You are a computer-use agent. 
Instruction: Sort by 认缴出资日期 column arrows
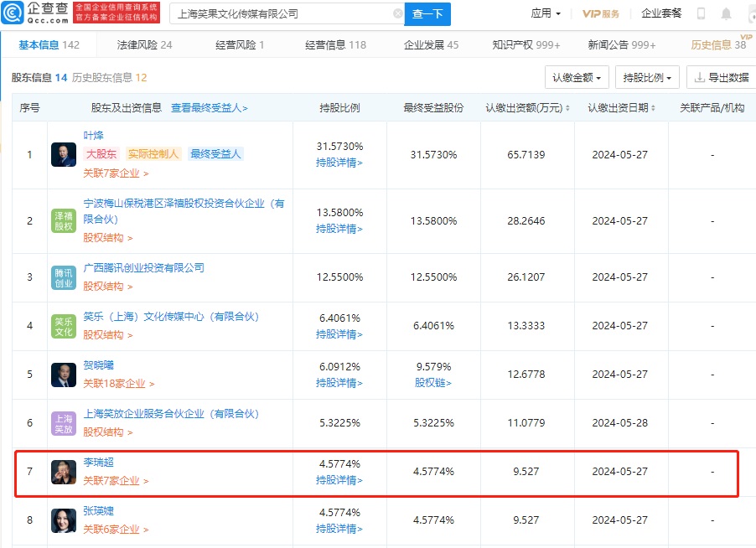[653, 108]
